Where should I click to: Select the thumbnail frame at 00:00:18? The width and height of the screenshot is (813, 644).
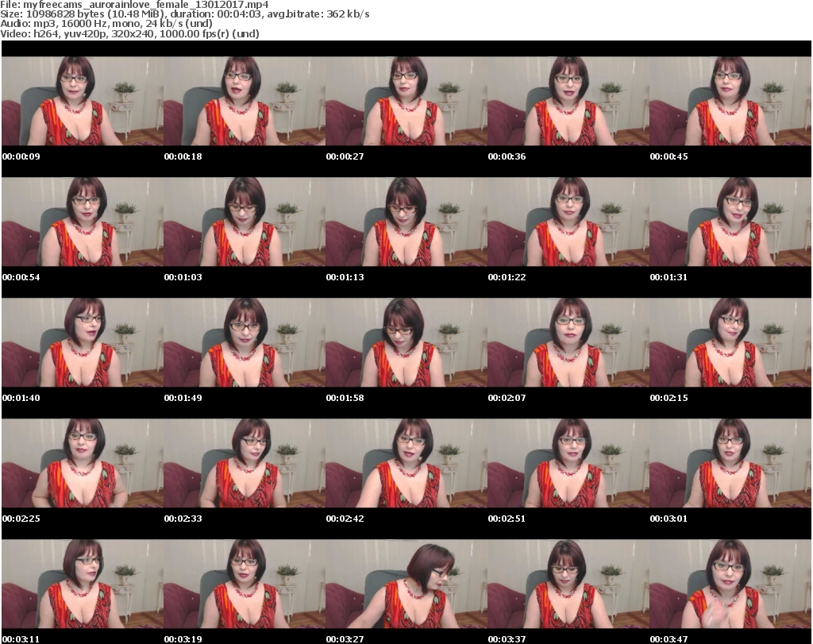pos(245,101)
